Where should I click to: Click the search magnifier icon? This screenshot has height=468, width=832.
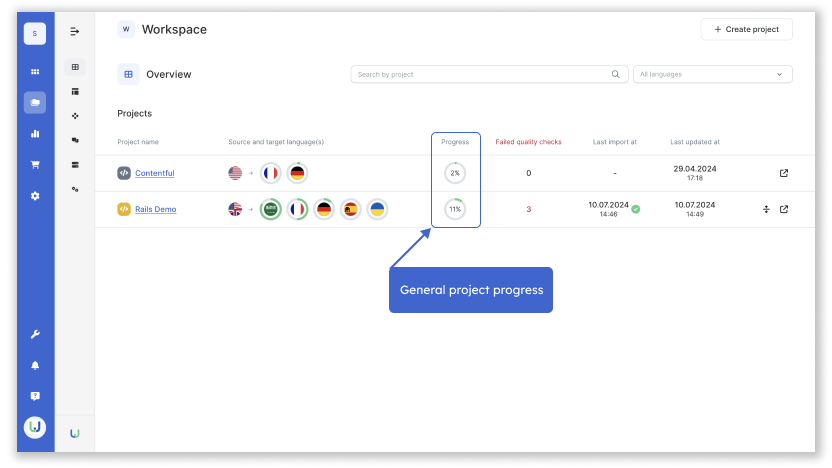pos(616,74)
